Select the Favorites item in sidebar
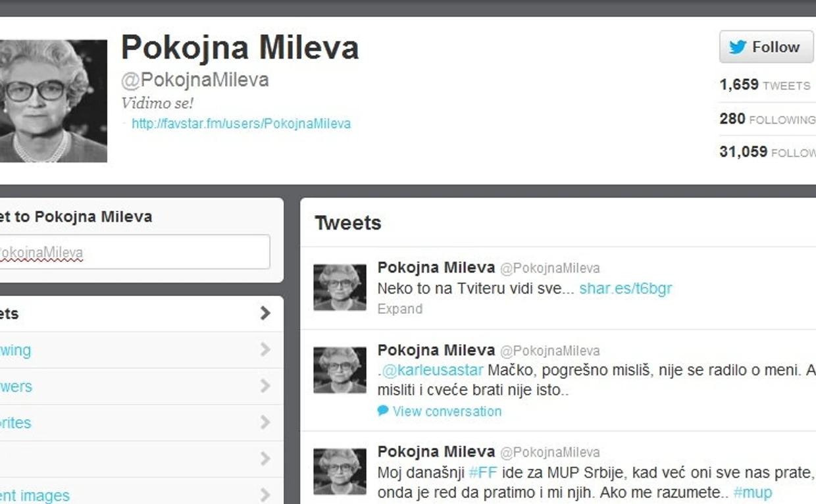The image size is (816, 504). [141, 422]
